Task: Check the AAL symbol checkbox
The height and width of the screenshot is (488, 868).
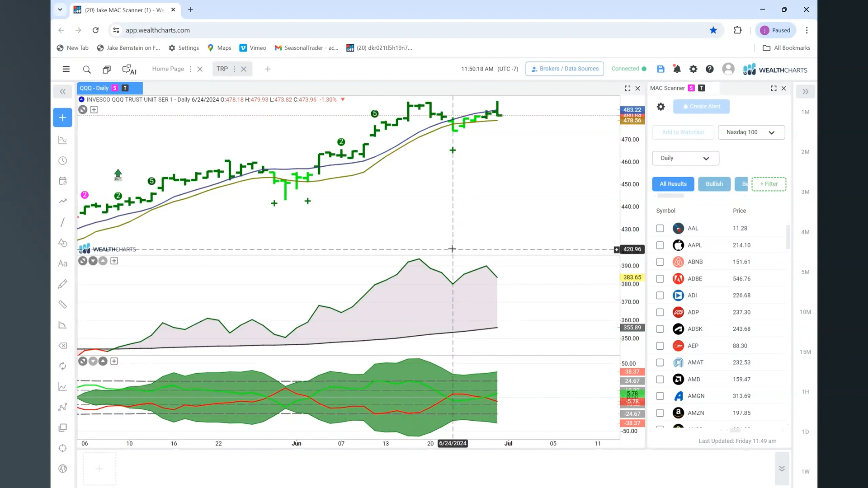Action: pos(660,229)
